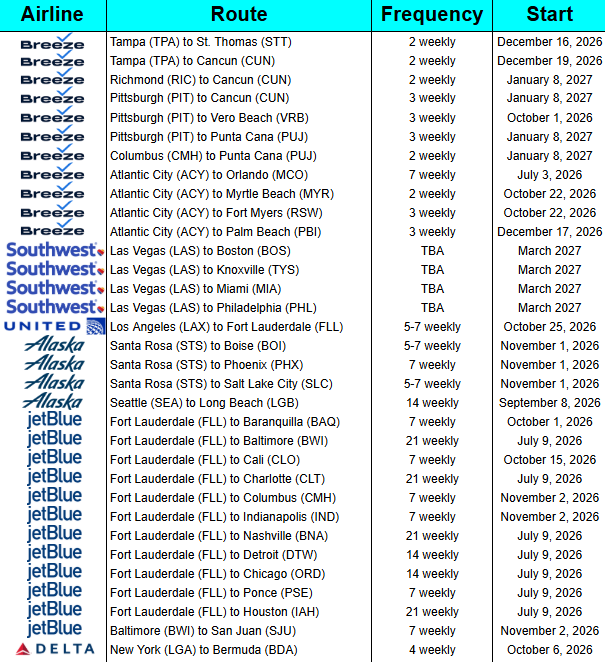The width and height of the screenshot is (605, 662).
Task: Click the jetBlue logo beside Baltimore to San Juan
Action: click(54, 629)
